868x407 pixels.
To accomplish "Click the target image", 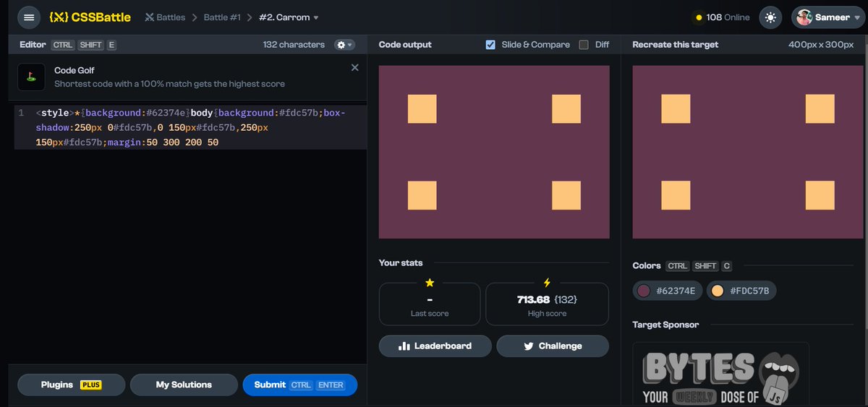I will coord(748,152).
